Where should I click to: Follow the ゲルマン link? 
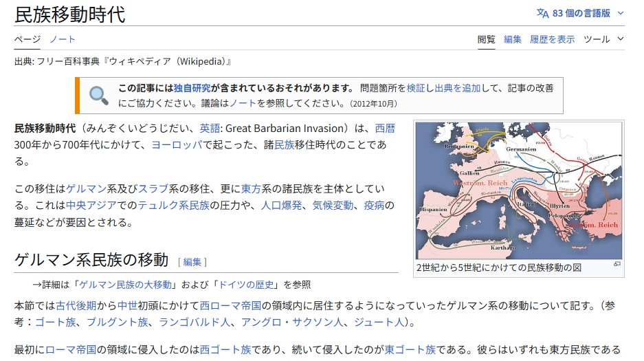point(86,188)
